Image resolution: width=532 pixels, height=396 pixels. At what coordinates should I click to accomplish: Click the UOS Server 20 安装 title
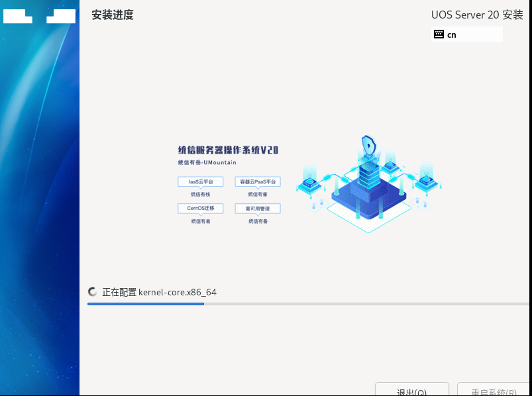(477, 15)
